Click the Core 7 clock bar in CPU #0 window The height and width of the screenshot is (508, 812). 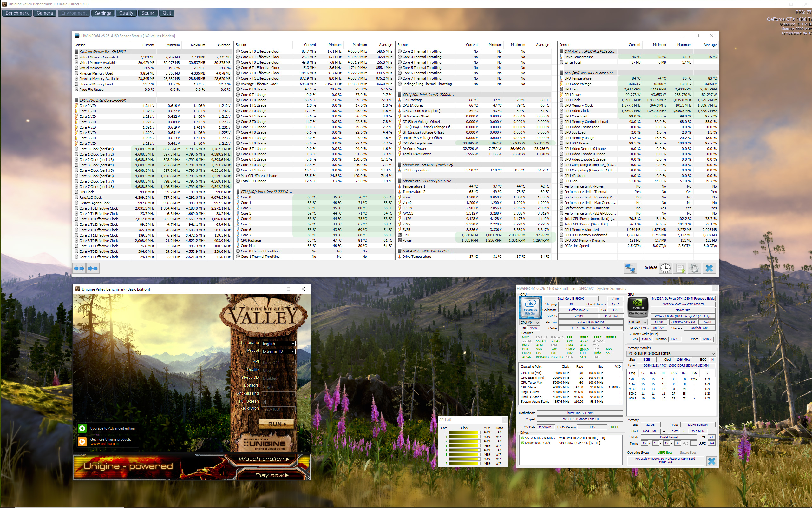[464, 463]
